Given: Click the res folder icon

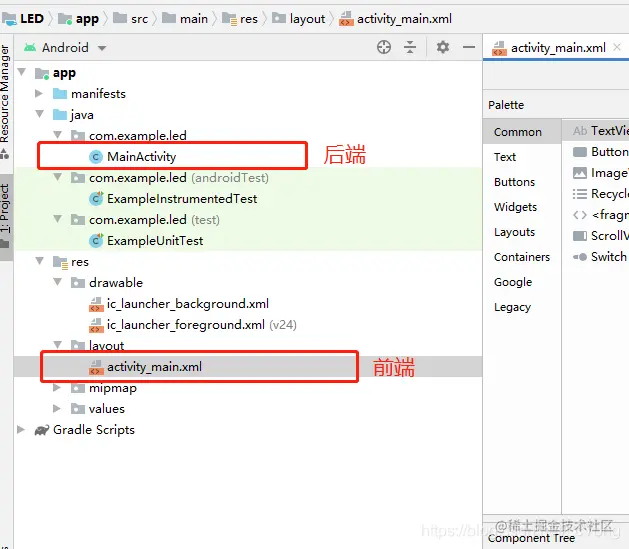Looking at the screenshot, I should click(60, 262).
